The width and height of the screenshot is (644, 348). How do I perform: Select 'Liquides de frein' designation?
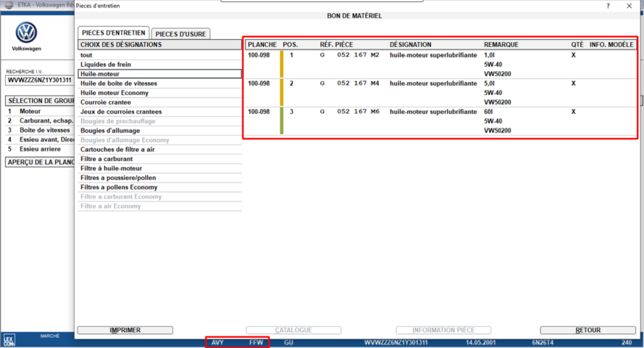(x=160, y=65)
